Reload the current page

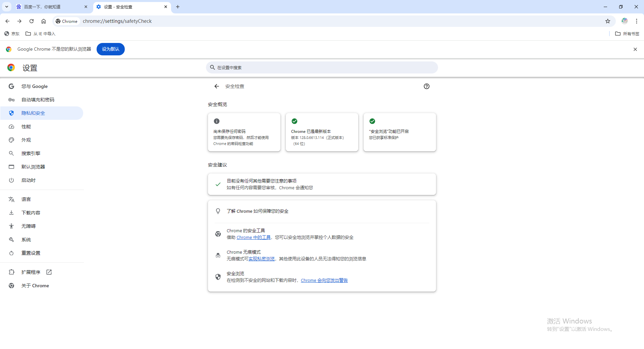click(32, 21)
